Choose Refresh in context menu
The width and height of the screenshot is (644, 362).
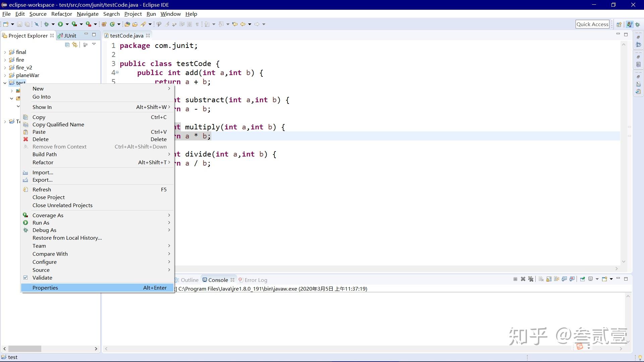coord(97,189)
